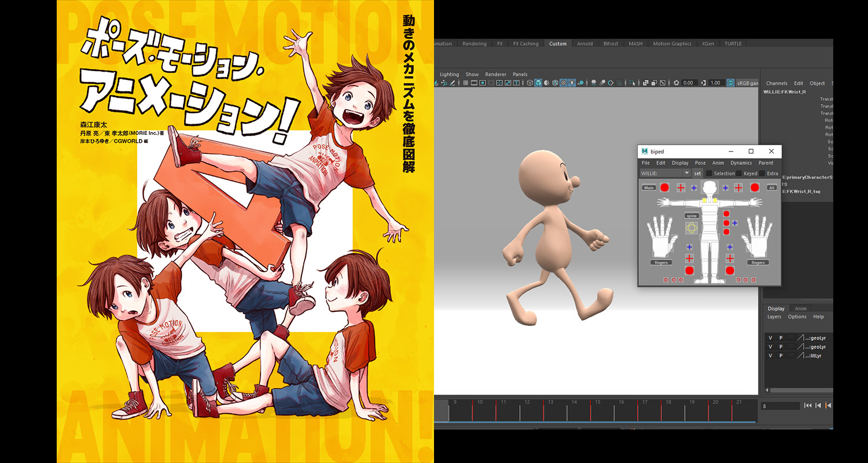Open the Anim menu in the biped window

(x=718, y=163)
